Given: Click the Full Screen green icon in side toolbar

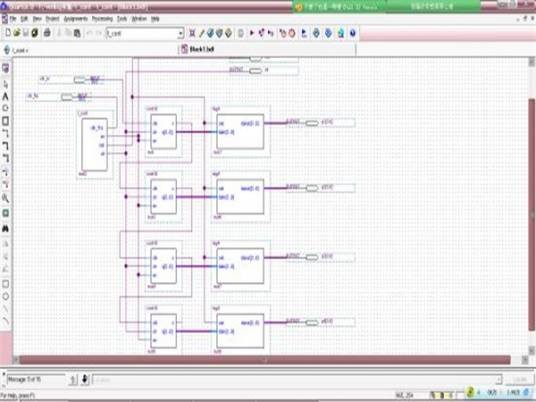Looking at the screenshot, I should [5, 213].
